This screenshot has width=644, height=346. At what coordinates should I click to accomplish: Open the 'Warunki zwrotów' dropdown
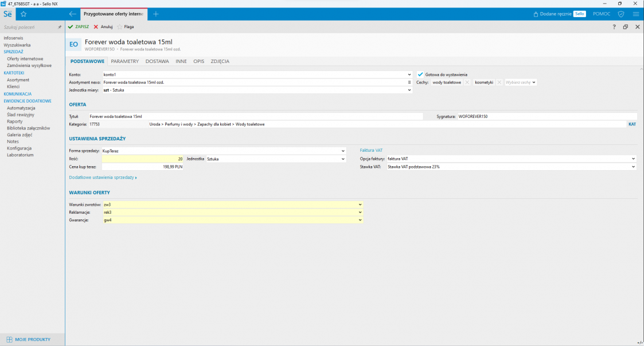pyautogui.click(x=360, y=205)
